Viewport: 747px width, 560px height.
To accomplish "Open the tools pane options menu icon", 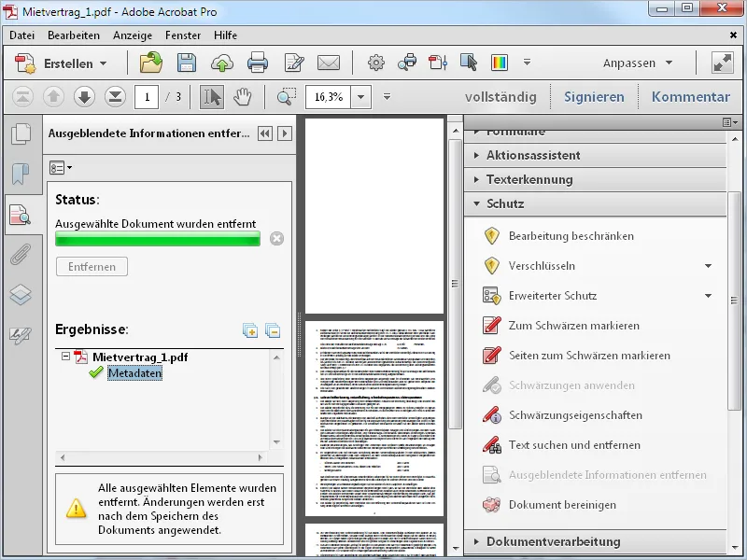I will (730, 123).
